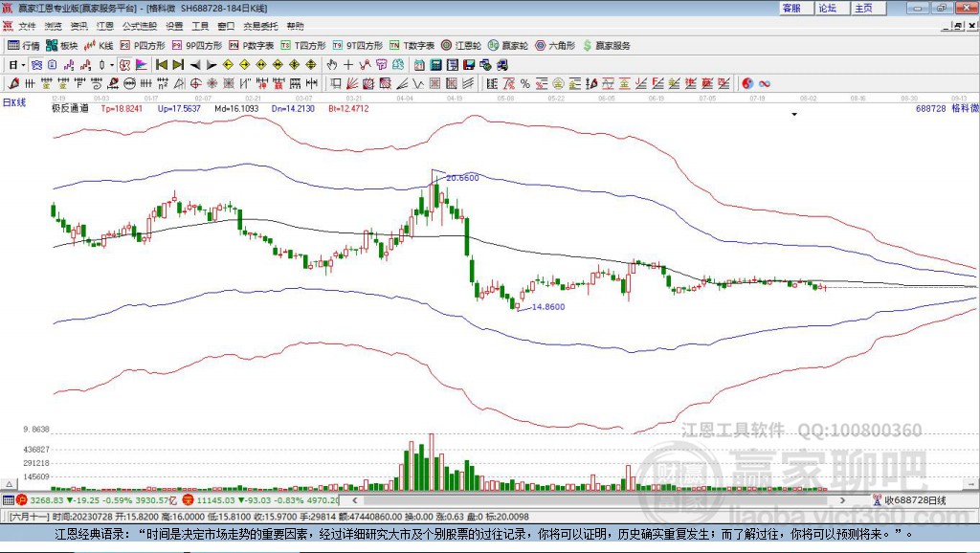This screenshot has height=553, width=980.
Task: Open the 公式选股 menu
Action: click(x=140, y=26)
